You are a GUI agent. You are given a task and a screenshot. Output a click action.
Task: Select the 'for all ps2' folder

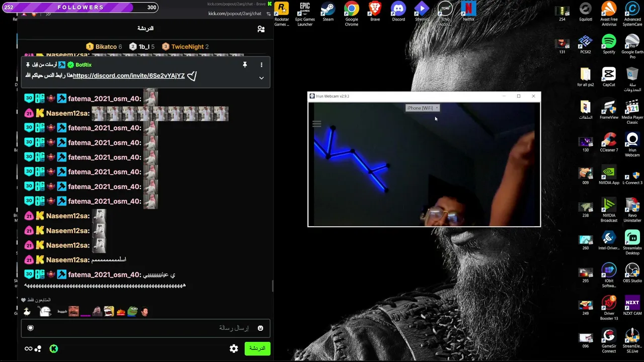coord(585,77)
